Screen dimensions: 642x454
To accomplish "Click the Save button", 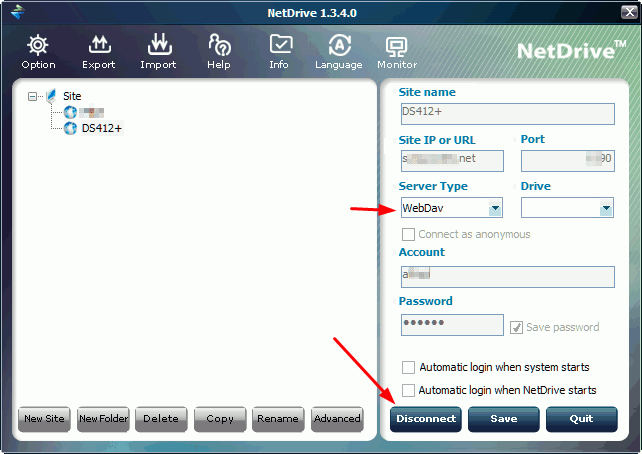I will [x=504, y=419].
